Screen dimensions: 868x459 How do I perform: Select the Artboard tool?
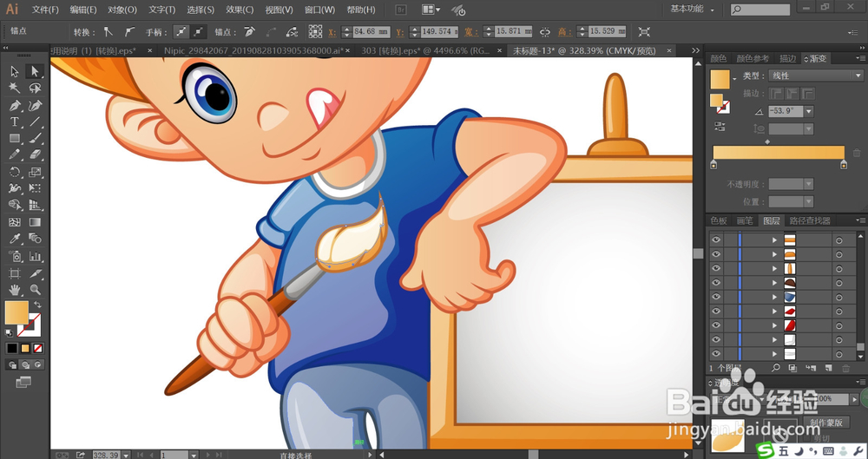coord(15,273)
